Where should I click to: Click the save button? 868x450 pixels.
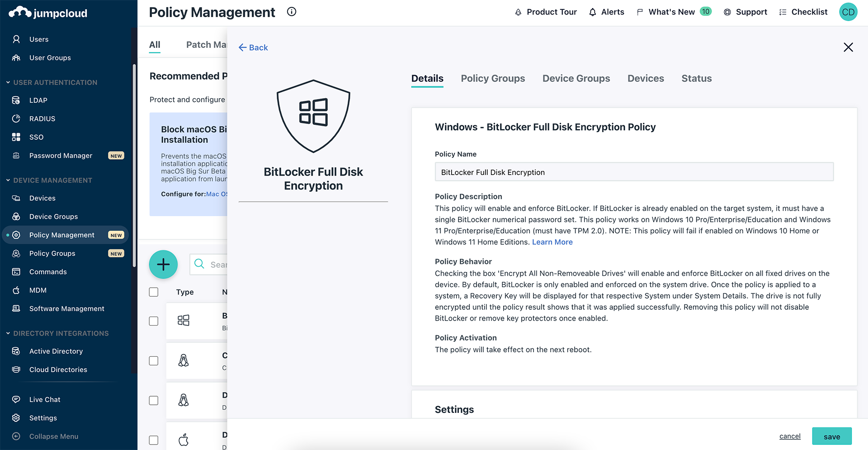coord(831,436)
